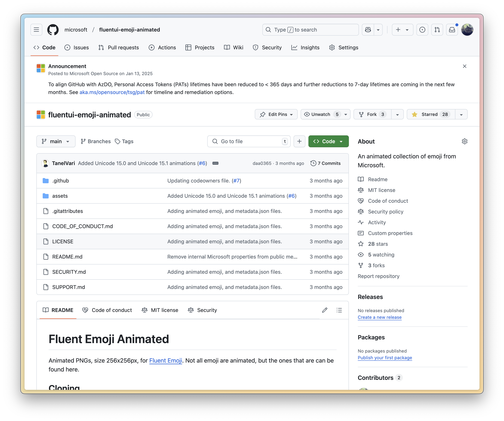Open pull request #7 link in .github row
Image resolution: width=504 pixels, height=421 pixels.
tap(236, 181)
